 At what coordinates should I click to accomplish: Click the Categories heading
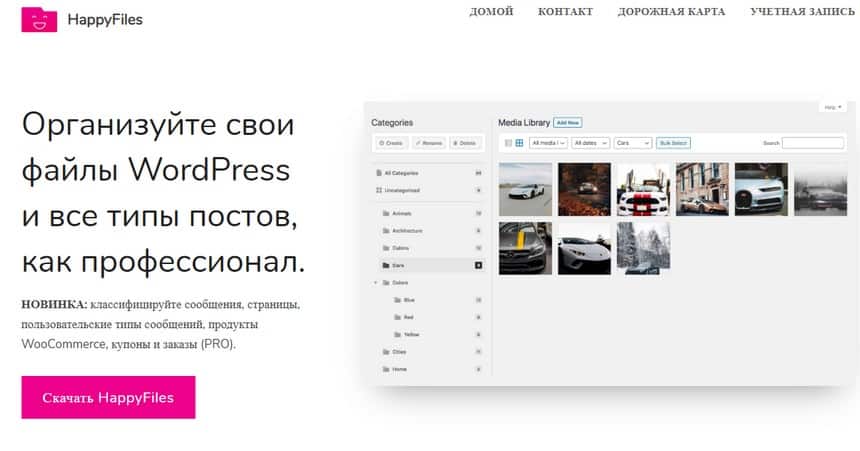coord(392,123)
